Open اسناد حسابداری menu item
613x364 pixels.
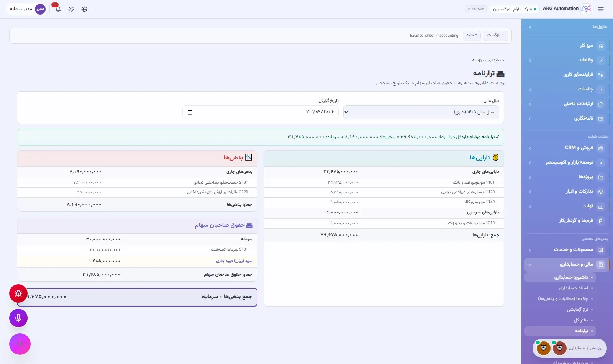560,288
